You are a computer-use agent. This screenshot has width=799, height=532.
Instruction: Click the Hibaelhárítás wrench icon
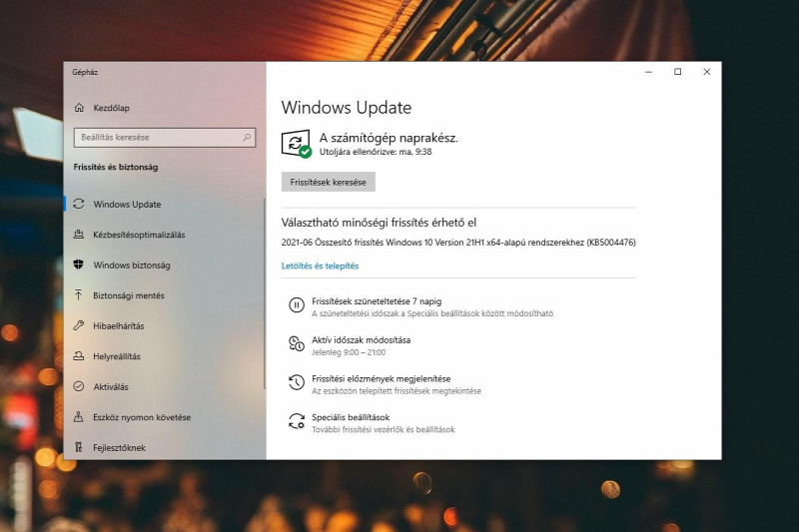coord(79,325)
